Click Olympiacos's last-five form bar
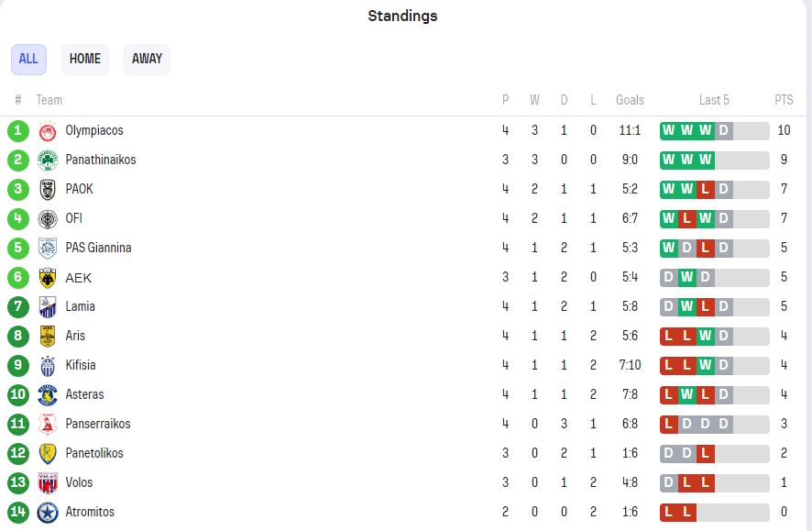This screenshot has height=531, width=812. pyautogui.click(x=714, y=130)
